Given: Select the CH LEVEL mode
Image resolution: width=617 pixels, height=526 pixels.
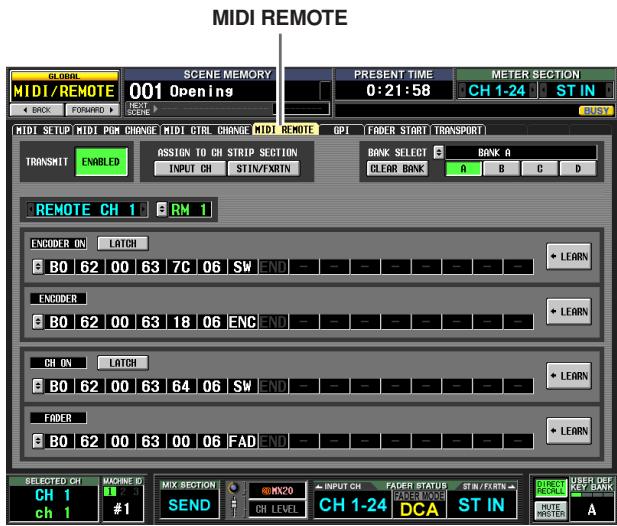Looking at the screenshot, I should click(277, 509).
